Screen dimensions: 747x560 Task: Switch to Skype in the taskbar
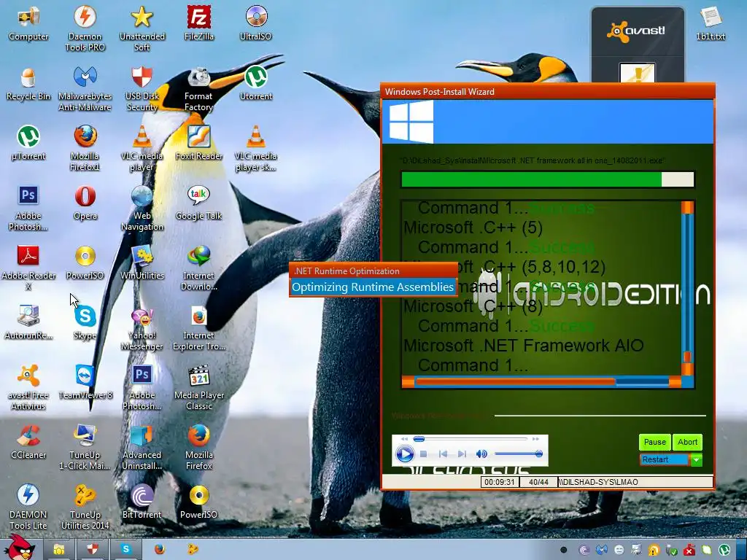point(125,550)
